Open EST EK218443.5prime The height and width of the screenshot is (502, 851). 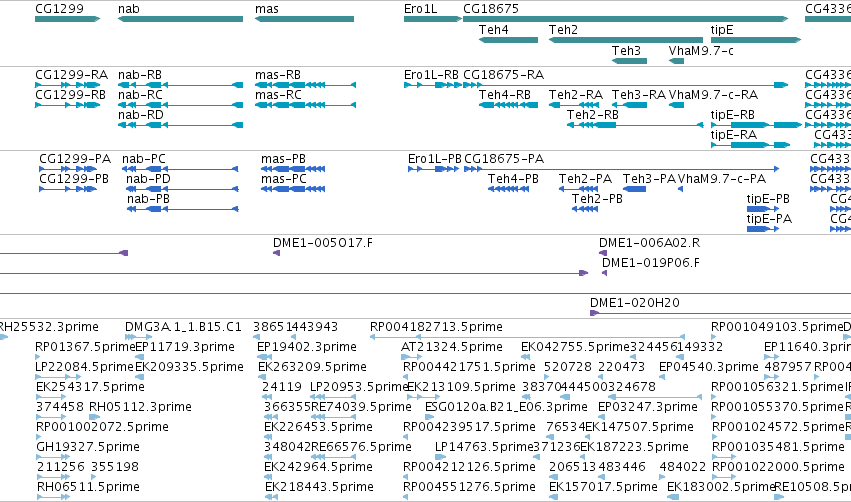(319, 487)
